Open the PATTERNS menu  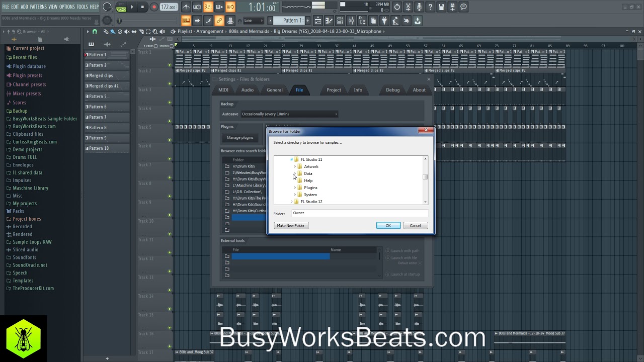coord(38,7)
